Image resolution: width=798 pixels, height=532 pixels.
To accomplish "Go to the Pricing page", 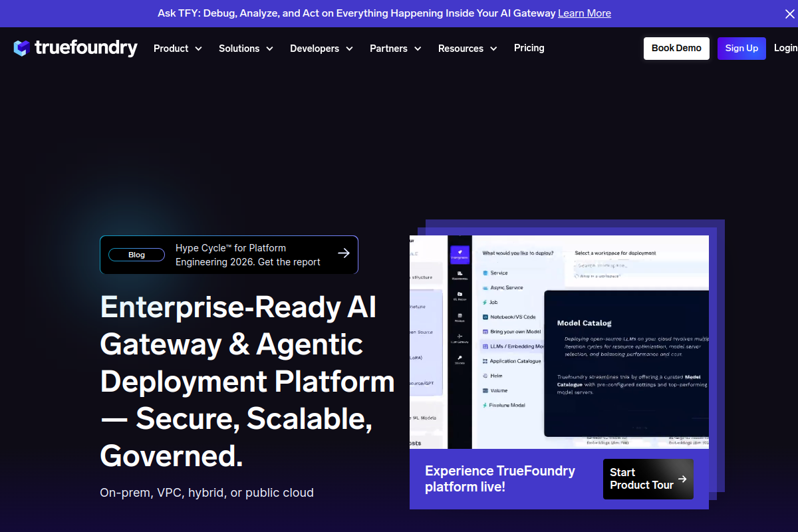I will (x=529, y=48).
